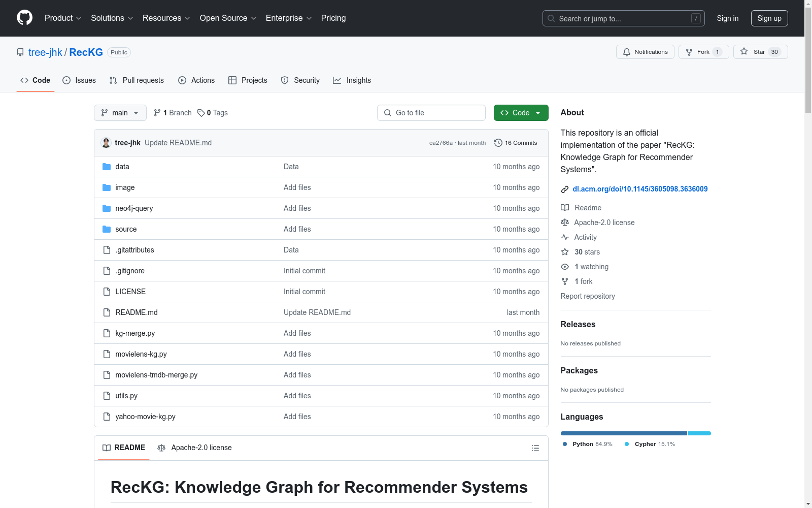
Task: Expand the Solutions menu
Action: point(112,18)
